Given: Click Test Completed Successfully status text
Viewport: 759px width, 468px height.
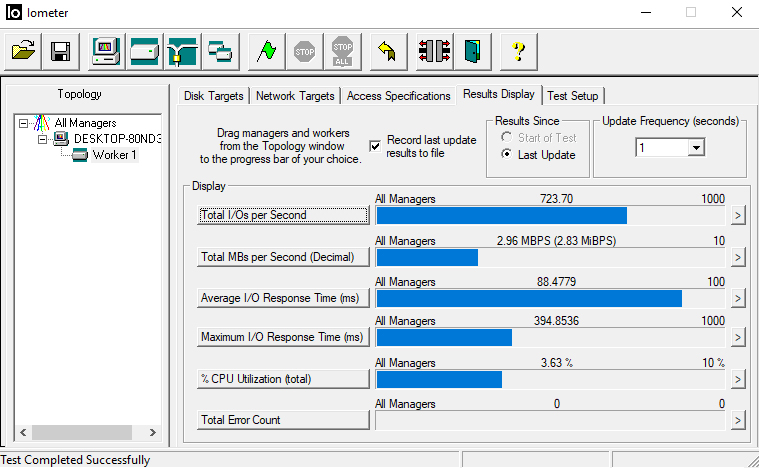Looking at the screenshot, I should tap(75, 460).
